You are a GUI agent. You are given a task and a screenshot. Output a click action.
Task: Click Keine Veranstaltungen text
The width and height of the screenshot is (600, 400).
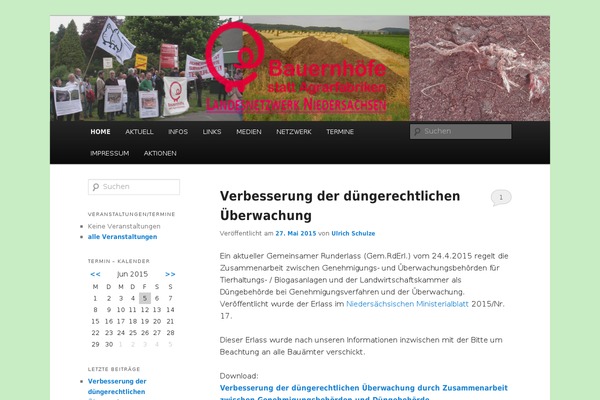(x=124, y=226)
